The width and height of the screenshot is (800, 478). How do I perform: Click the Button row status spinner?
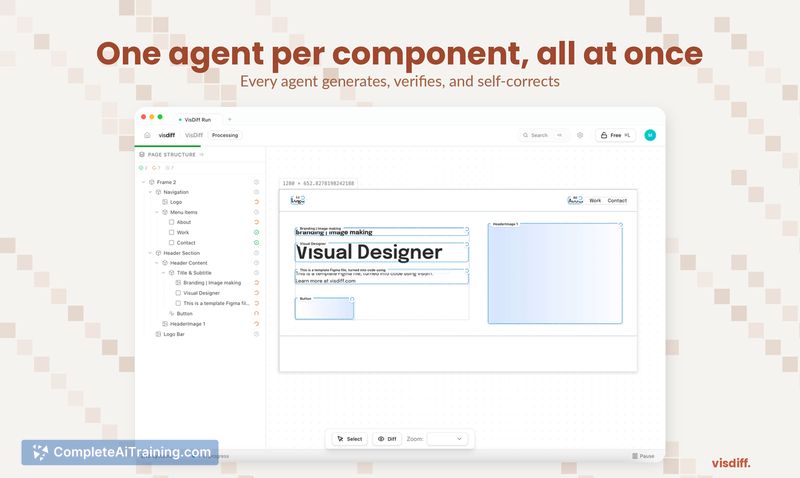(x=257, y=314)
